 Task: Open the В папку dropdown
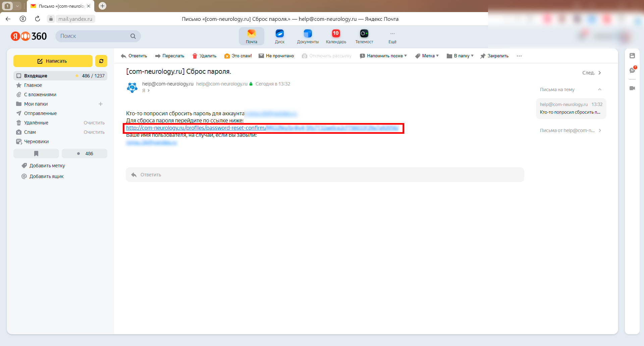[460, 56]
